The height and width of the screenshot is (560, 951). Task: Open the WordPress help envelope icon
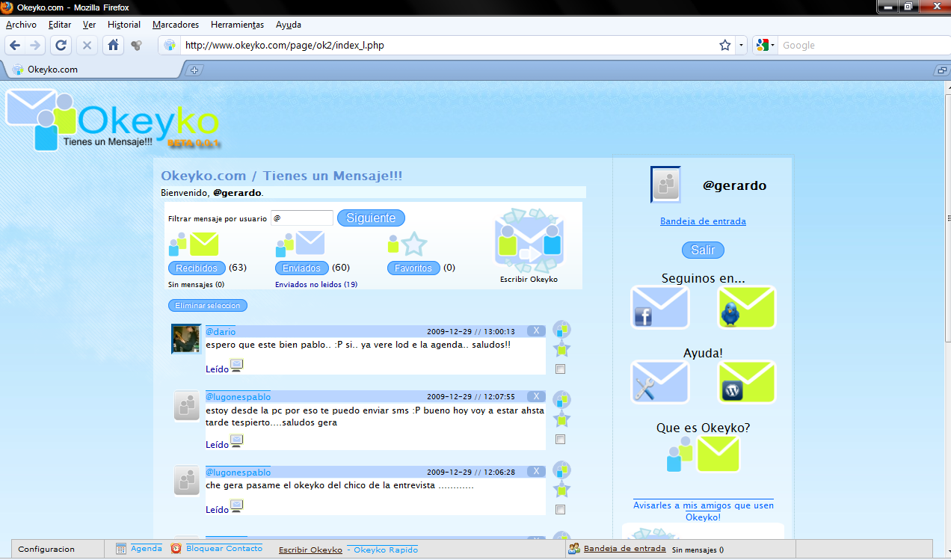(x=746, y=382)
